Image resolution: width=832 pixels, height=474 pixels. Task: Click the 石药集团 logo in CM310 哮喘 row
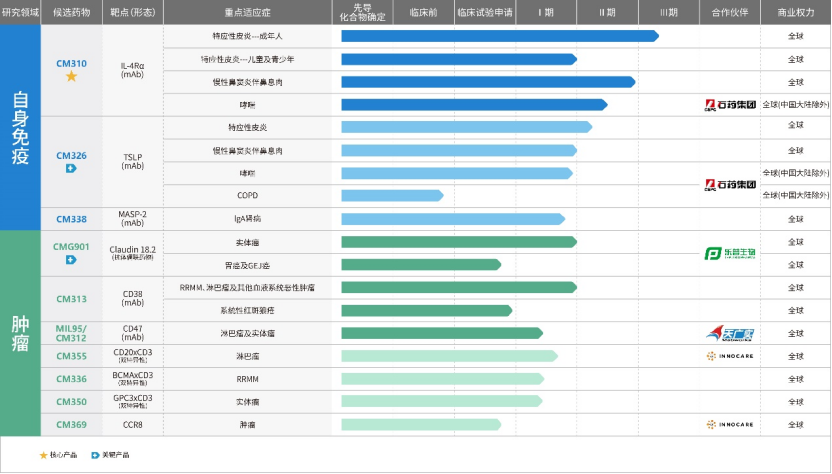click(x=730, y=105)
